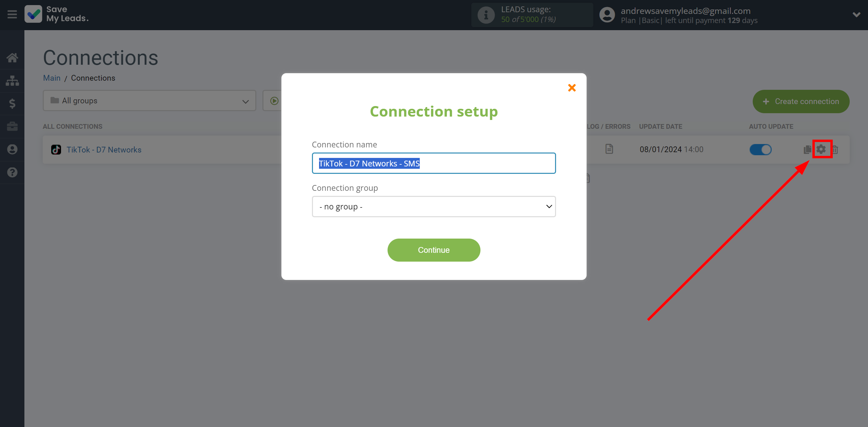Expand the Connection group dropdown
Screen dimensions: 868x427
click(433, 206)
